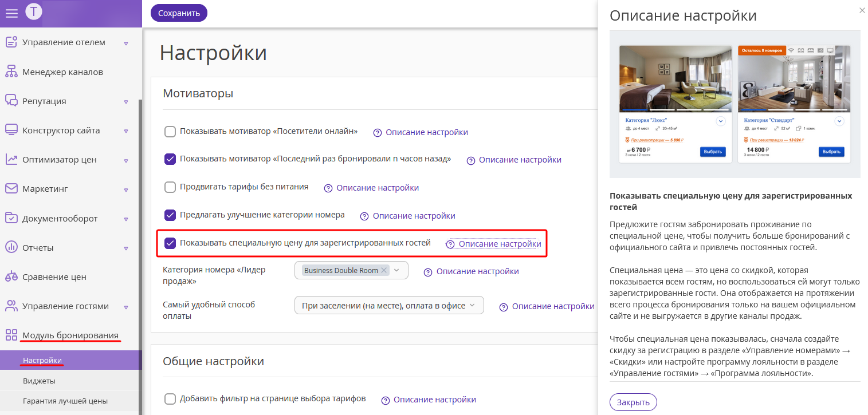The width and height of the screenshot is (868, 415).
Task: Click the round user avatar icon
Action: coord(34,11)
